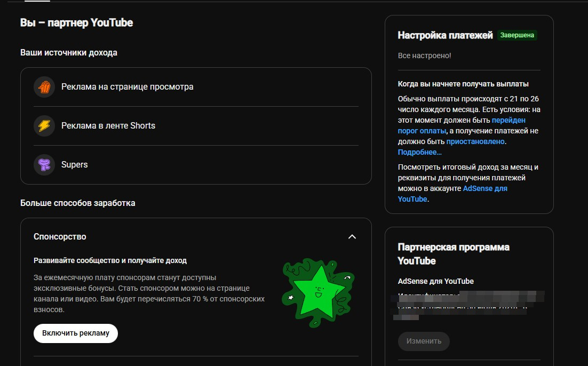The image size is (588, 366).
Task: Click the Больше способов заработка heading
Action: click(77, 203)
